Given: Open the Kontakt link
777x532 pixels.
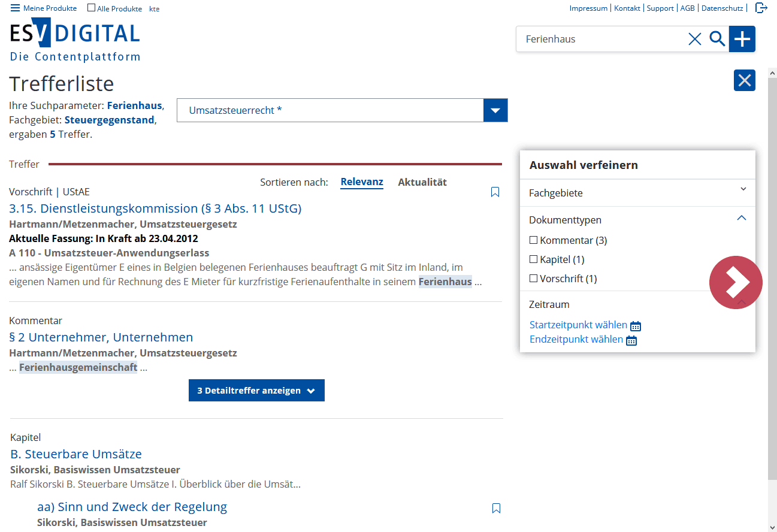Looking at the screenshot, I should pos(627,8).
